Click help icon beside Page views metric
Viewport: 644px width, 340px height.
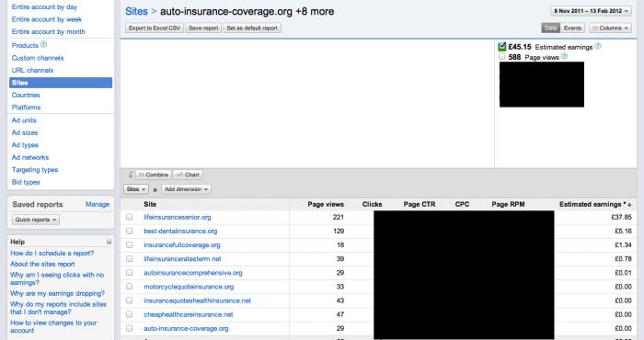tap(564, 57)
